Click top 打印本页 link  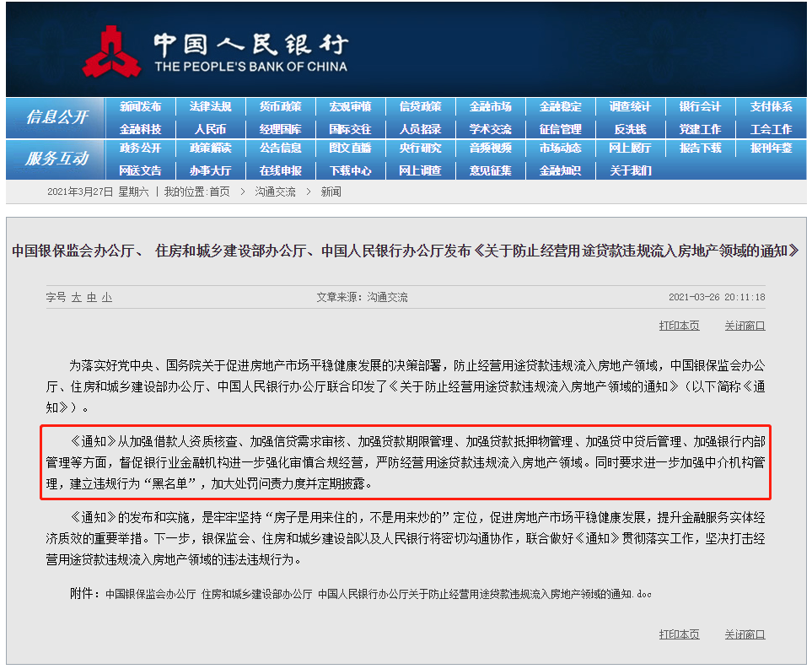coord(679,326)
